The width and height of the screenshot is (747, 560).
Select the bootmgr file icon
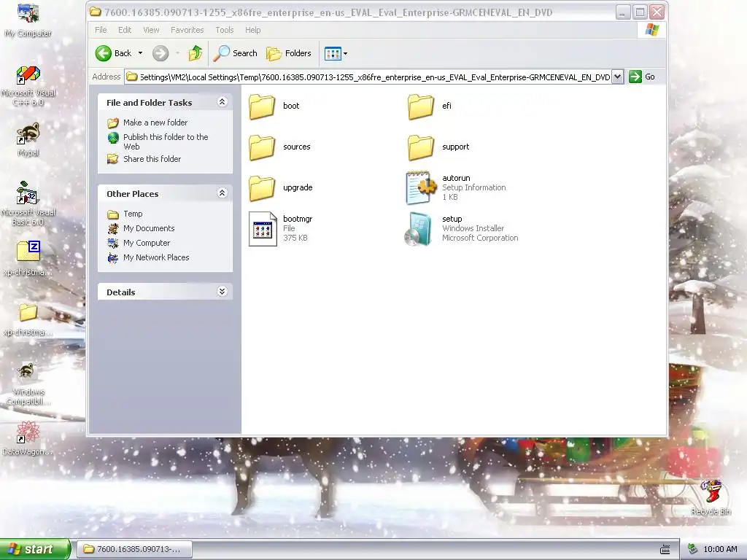click(x=263, y=229)
